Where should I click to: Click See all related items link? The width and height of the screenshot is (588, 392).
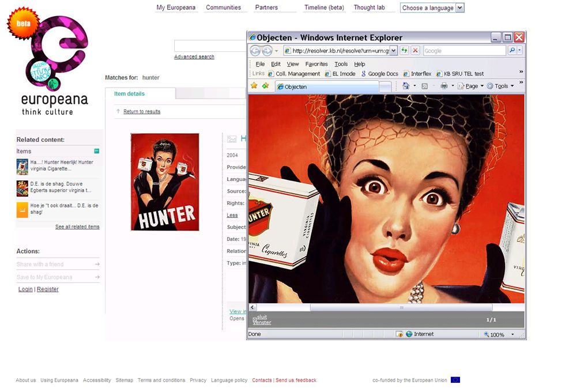click(x=77, y=227)
